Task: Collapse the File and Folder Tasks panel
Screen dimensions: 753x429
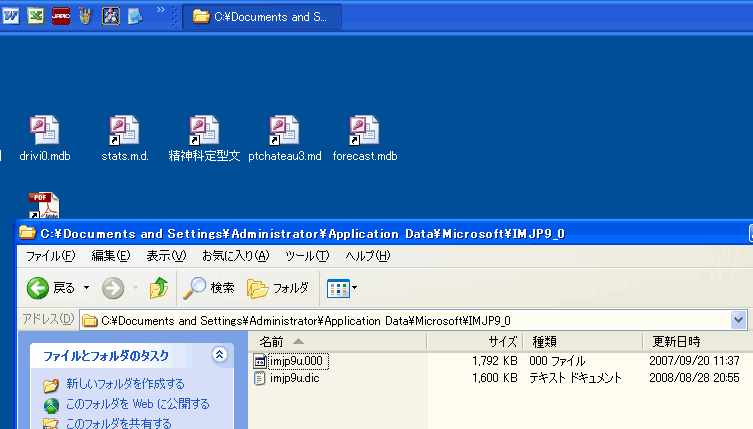Action: [219, 355]
